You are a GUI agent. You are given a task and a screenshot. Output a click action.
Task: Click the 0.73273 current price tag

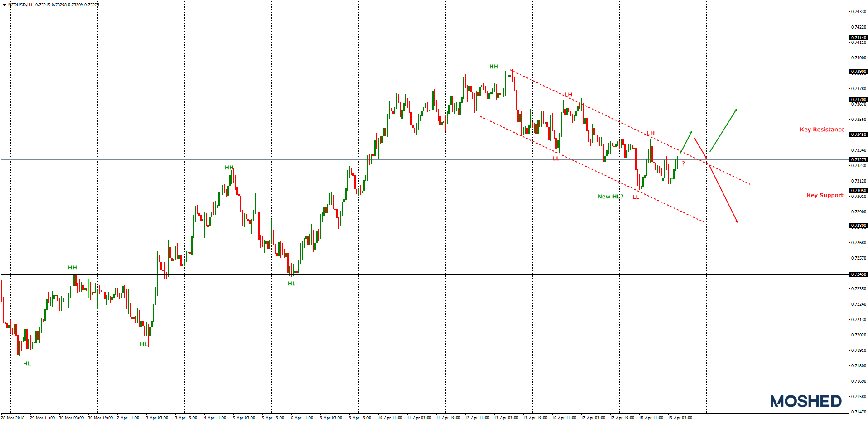[x=858, y=160]
